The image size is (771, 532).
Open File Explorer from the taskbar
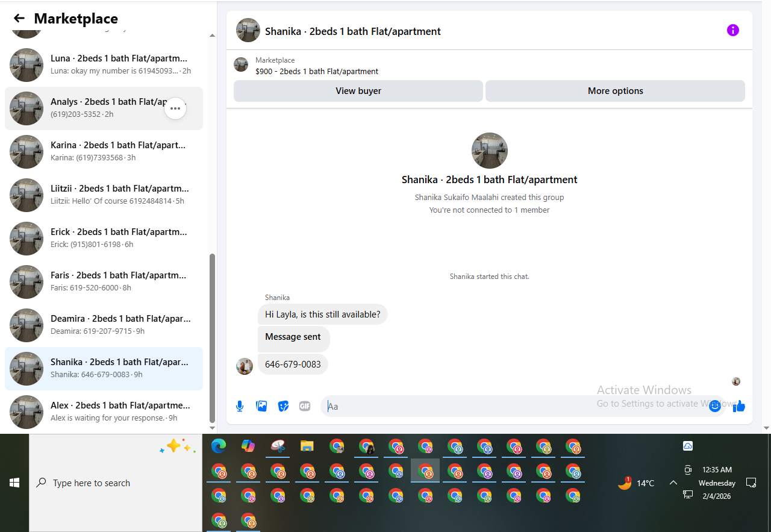307,446
